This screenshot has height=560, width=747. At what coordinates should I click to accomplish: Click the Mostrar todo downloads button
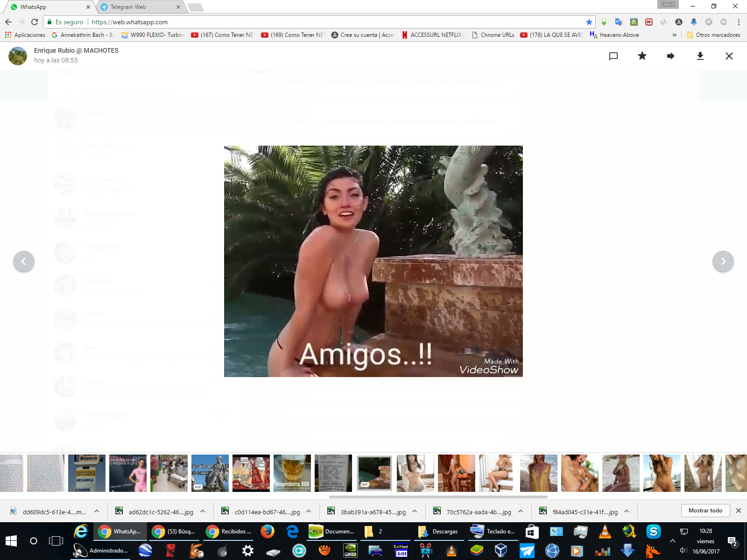click(x=705, y=511)
